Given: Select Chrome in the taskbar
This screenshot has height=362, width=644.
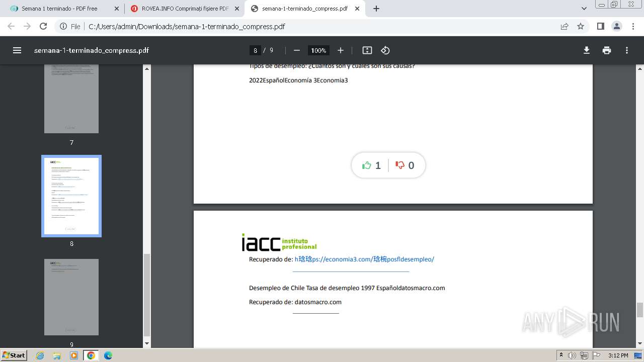Looking at the screenshot, I should coord(91,355).
